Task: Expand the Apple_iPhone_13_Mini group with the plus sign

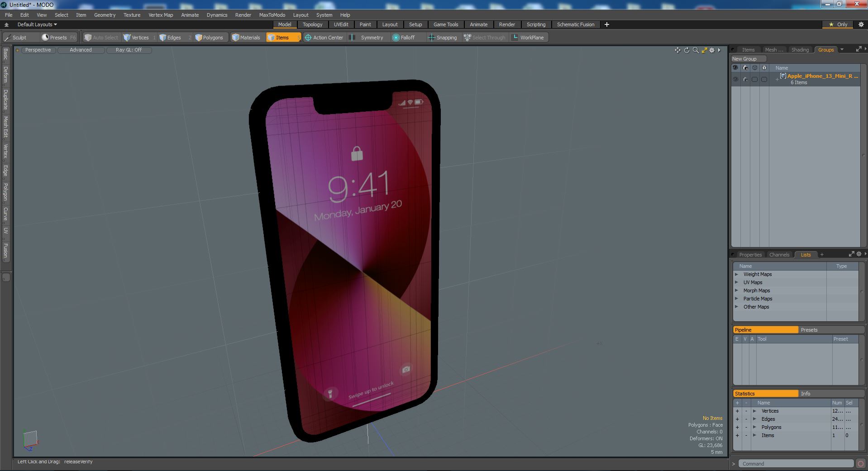Action: pos(777,80)
